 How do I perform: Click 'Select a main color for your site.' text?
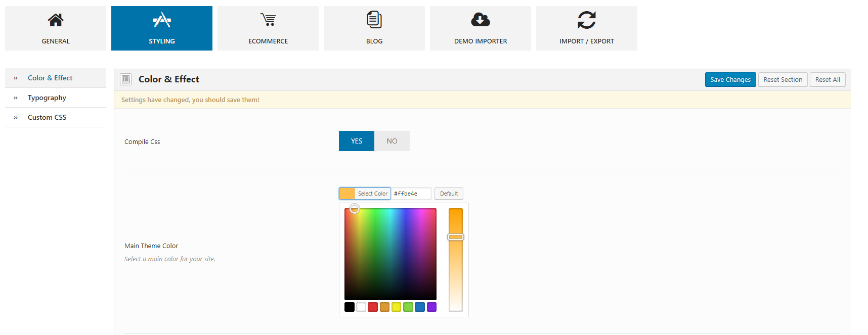pos(170,259)
